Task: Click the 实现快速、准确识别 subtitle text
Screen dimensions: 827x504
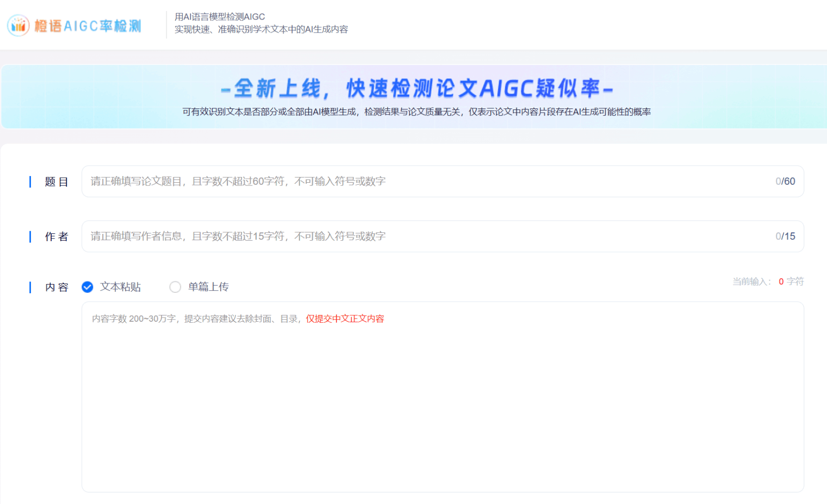Action: point(261,29)
